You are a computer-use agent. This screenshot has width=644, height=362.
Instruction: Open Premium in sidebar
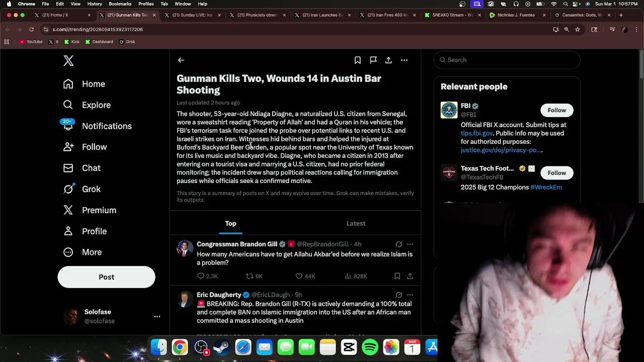tap(90, 210)
